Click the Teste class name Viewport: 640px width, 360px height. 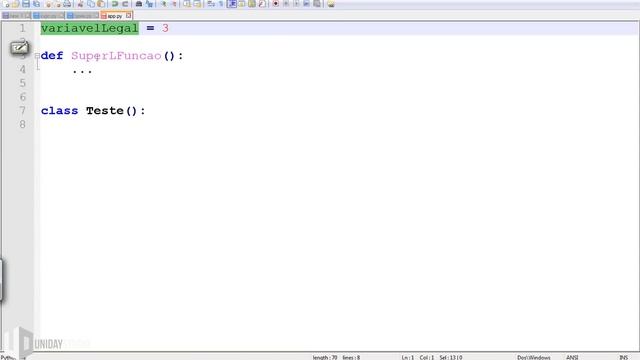tap(105, 111)
